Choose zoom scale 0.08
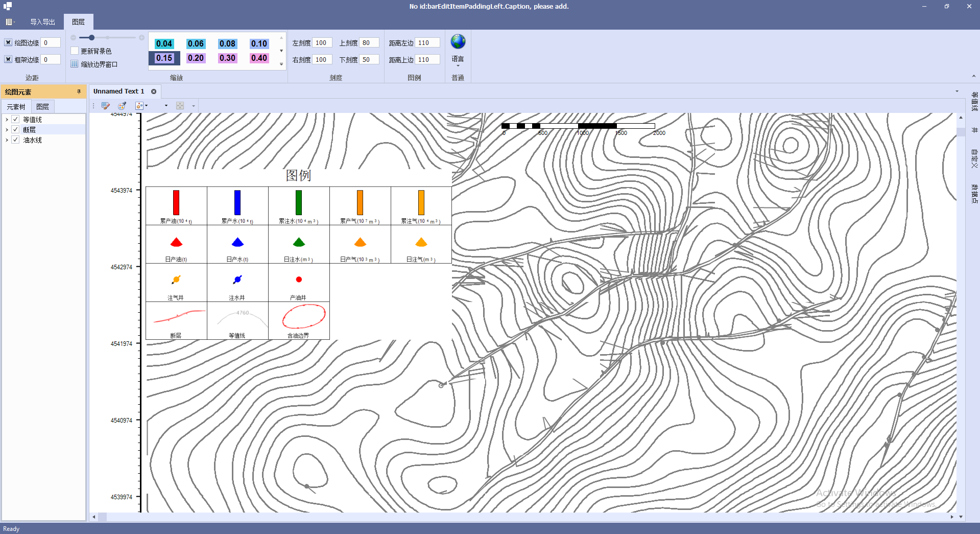 227,43
